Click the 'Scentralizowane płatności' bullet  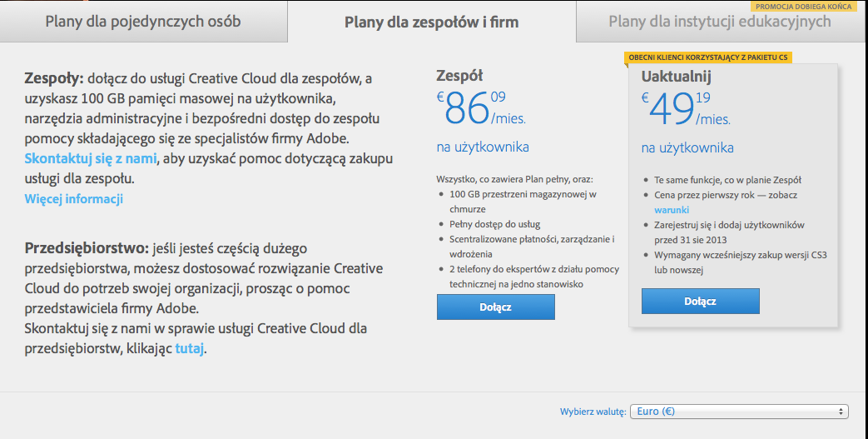click(x=532, y=247)
